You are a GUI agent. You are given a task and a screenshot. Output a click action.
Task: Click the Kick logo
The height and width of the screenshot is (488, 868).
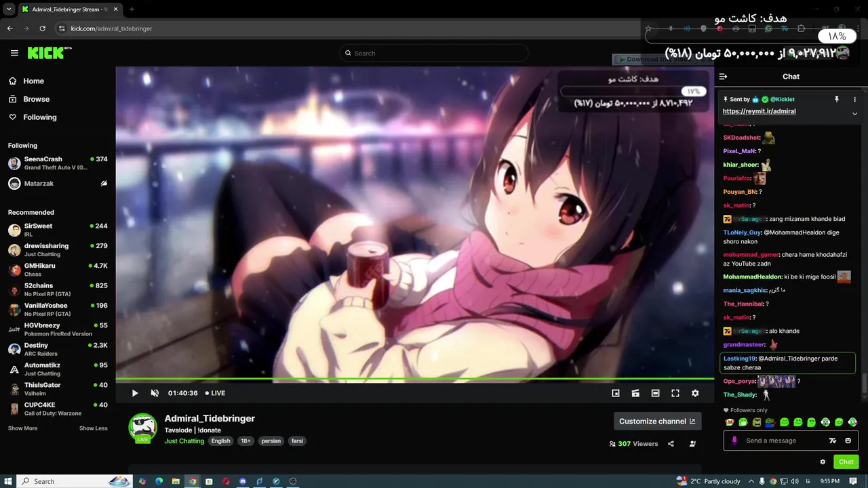tap(50, 53)
